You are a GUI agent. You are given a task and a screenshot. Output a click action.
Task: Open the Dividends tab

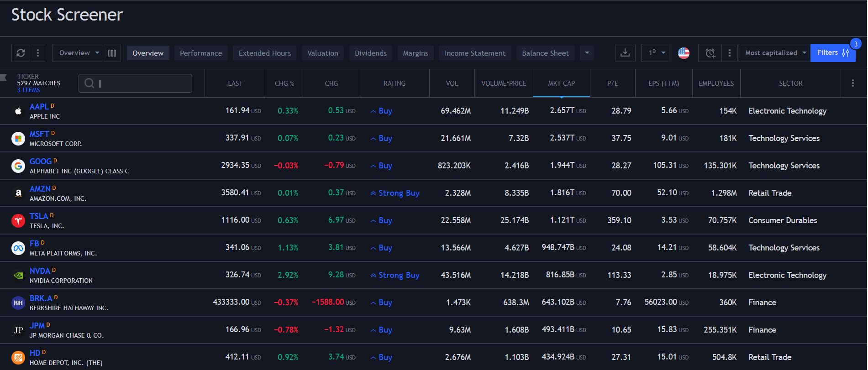tap(371, 53)
